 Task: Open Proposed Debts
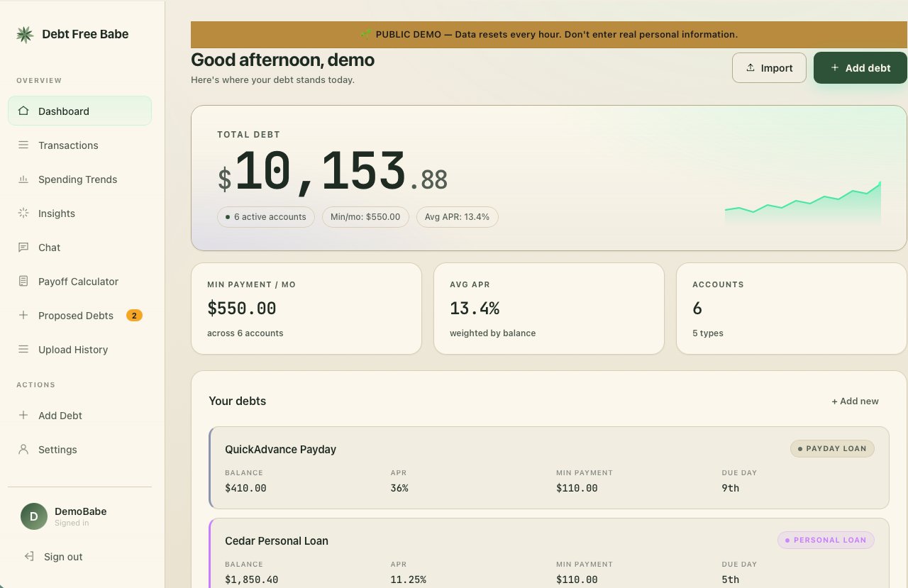(79, 315)
